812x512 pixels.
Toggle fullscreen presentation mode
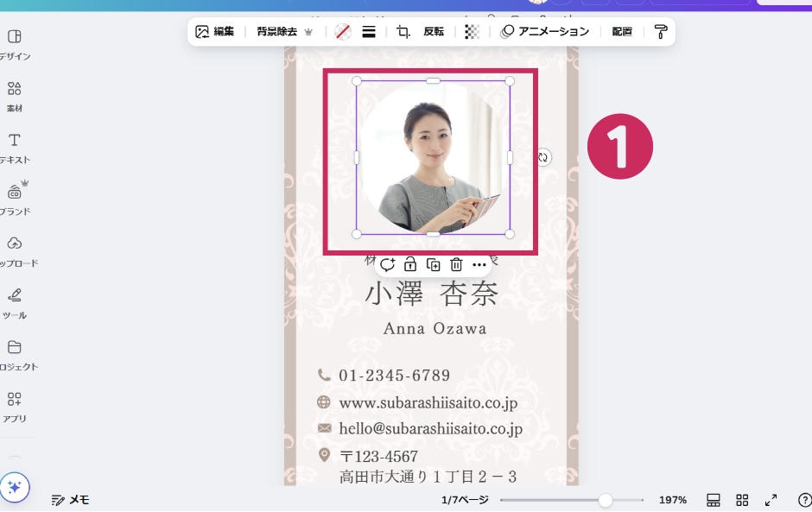click(771, 500)
